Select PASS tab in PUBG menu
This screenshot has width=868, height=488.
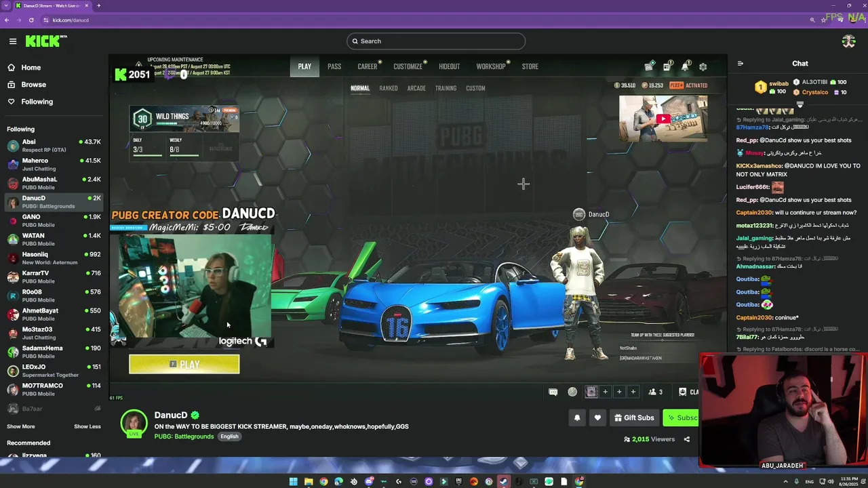click(x=334, y=66)
